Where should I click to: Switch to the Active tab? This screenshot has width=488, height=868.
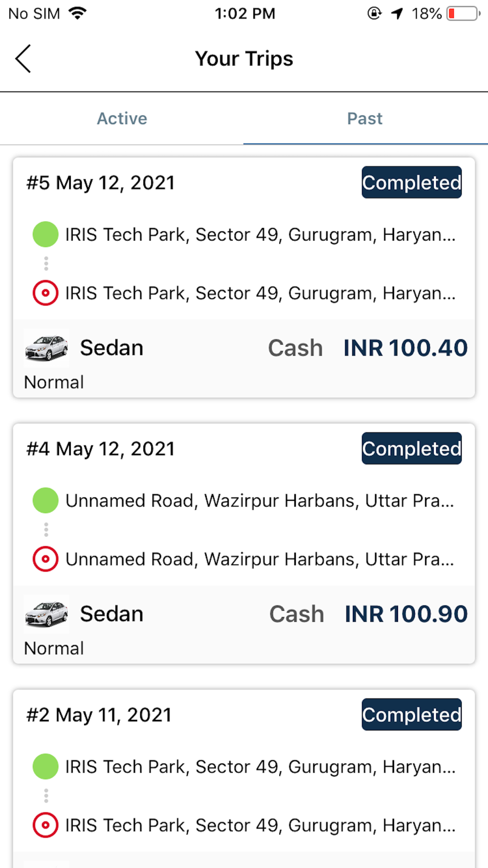pyautogui.click(x=122, y=119)
